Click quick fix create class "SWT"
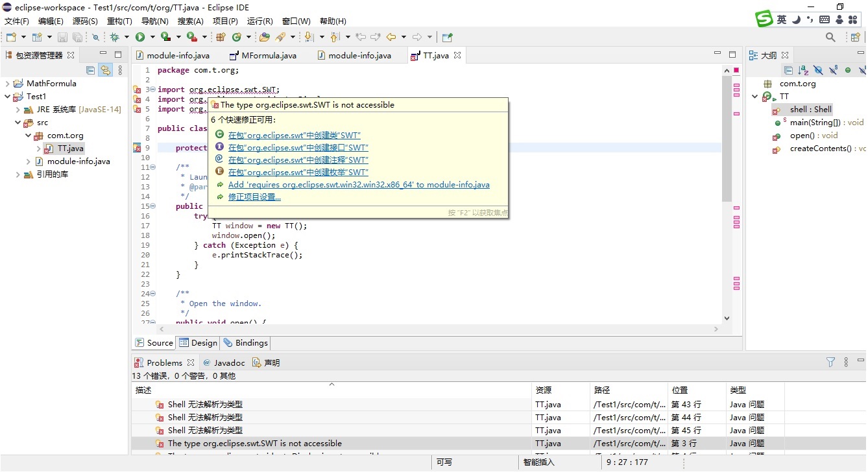Image resolution: width=868 pixels, height=476 pixels. 294,136
